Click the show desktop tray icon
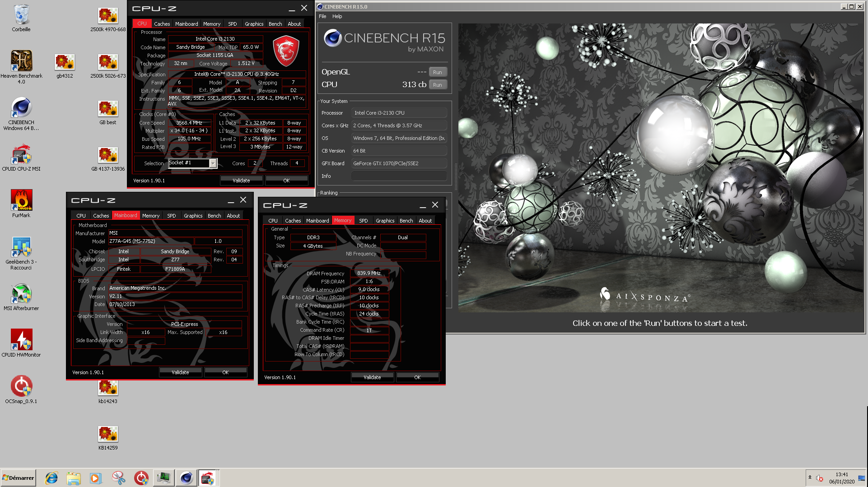Viewport: 868px width, 487px height. (x=861, y=478)
